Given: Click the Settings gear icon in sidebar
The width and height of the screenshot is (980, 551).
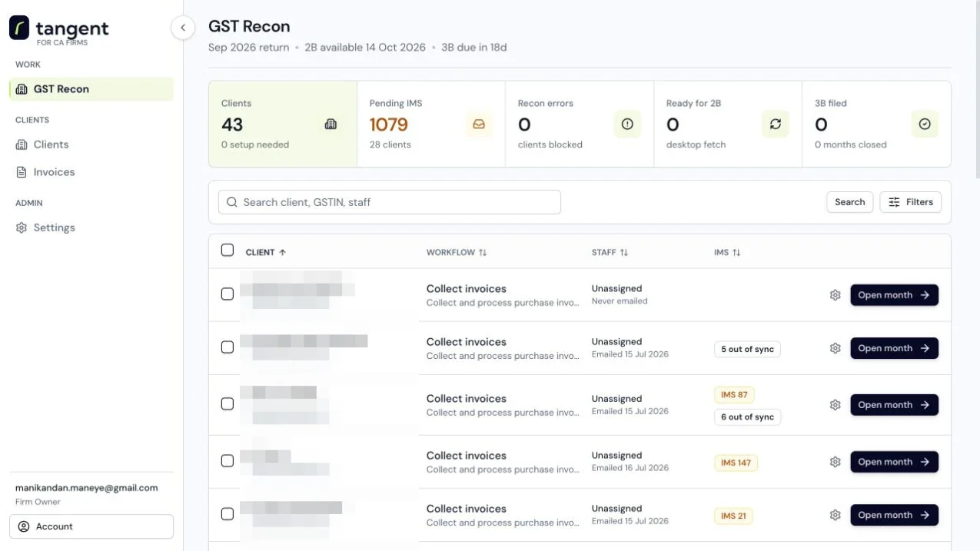Looking at the screenshot, I should pyautogui.click(x=22, y=227).
